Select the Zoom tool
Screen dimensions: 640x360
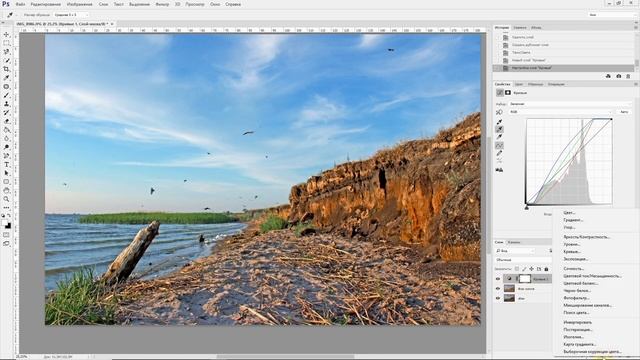tap(6, 199)
